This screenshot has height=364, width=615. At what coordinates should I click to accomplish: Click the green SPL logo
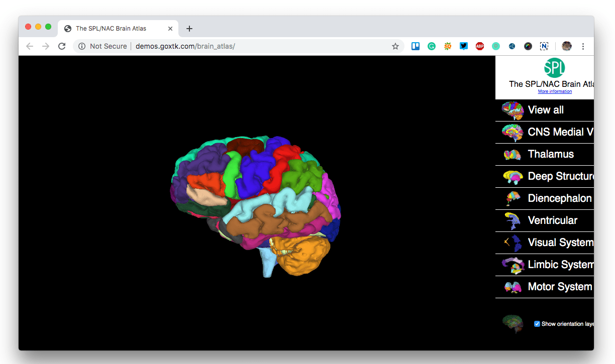(554, 68)
